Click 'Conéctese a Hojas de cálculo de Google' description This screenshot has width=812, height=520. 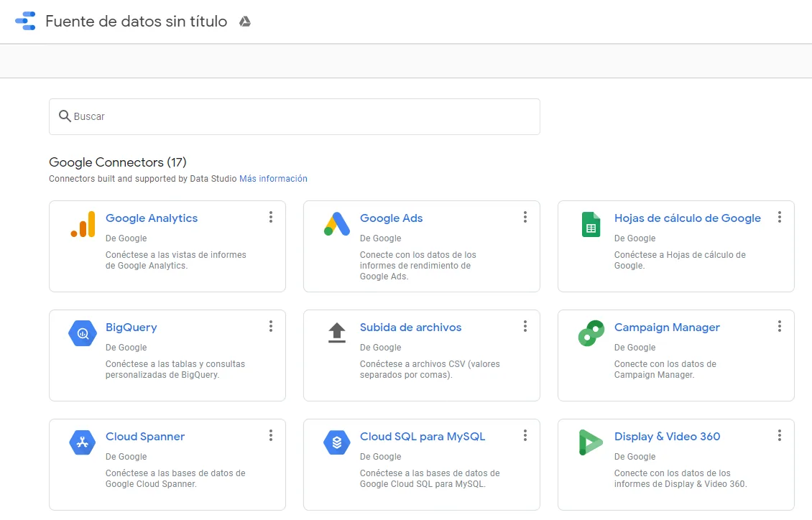[680, 260]
